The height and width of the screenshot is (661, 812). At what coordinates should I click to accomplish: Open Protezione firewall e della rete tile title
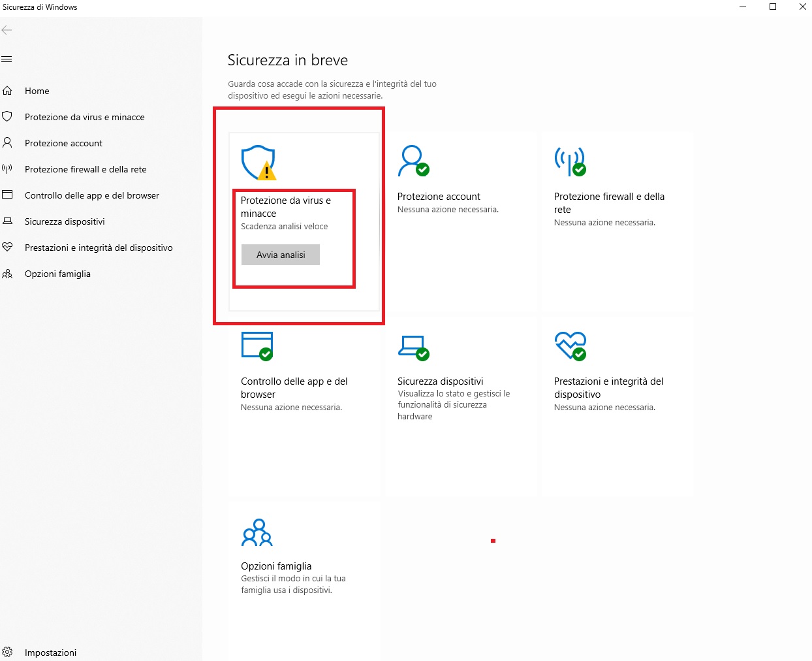pos(609,203)
